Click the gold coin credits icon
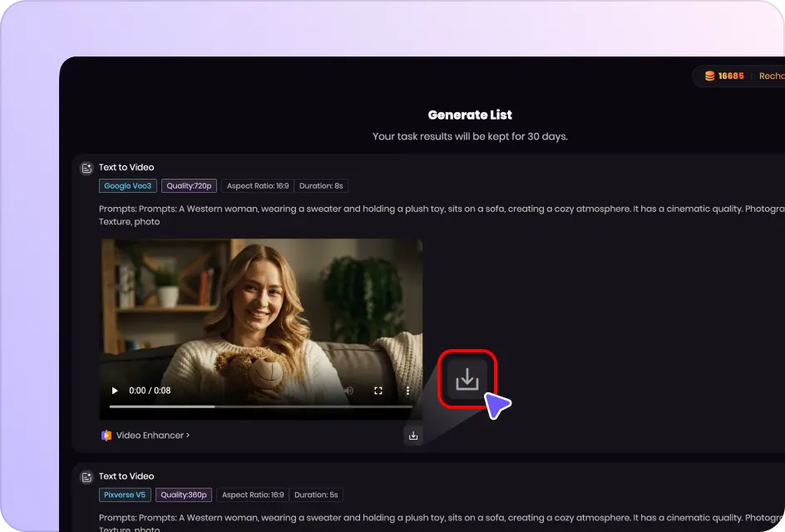Viewport: 785px width, 532px height. click(709, 76)
